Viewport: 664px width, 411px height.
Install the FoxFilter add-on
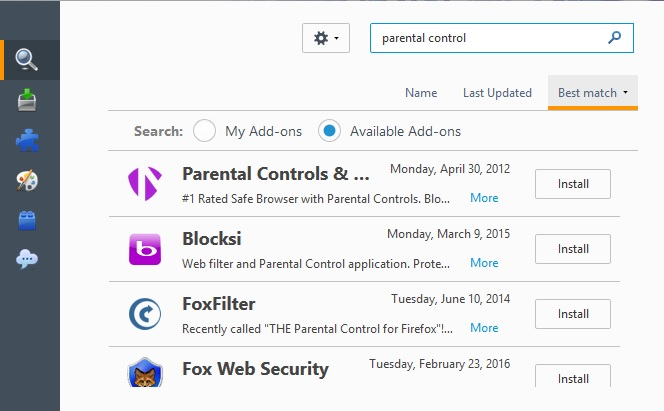point(573,314)
